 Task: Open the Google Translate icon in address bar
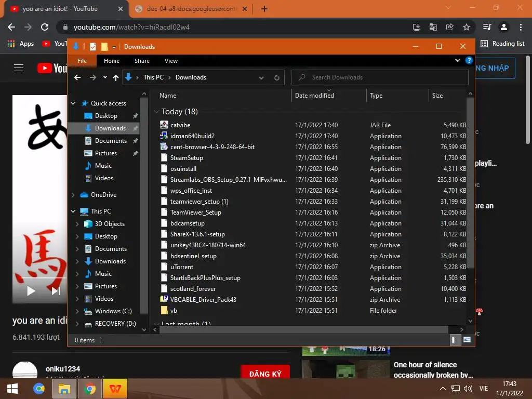(x=433, y=27)
